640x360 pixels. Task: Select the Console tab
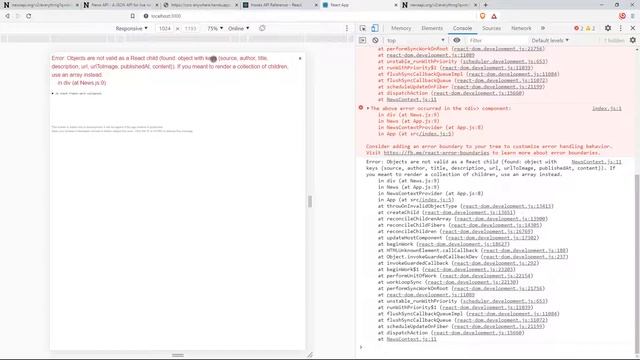(x=462, y=28)
